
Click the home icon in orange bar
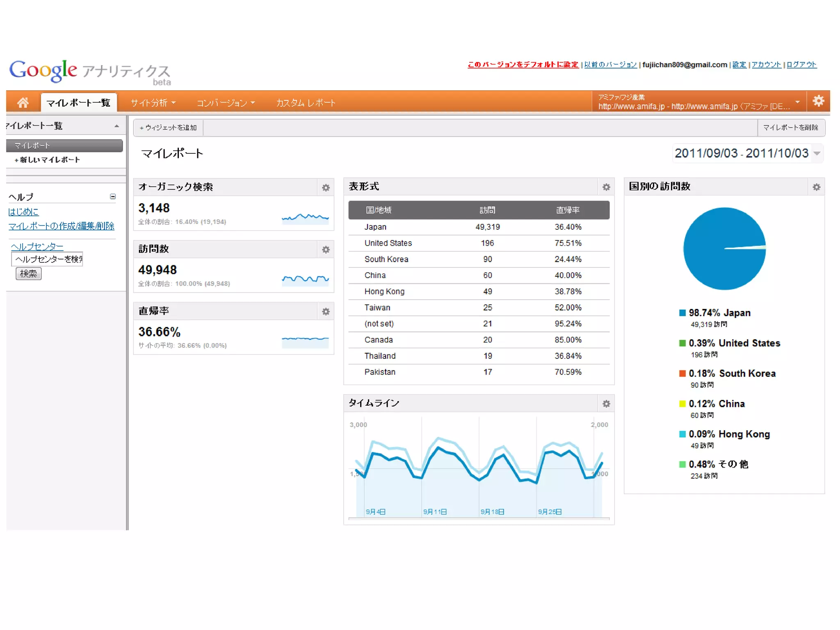tap(23, 102)
